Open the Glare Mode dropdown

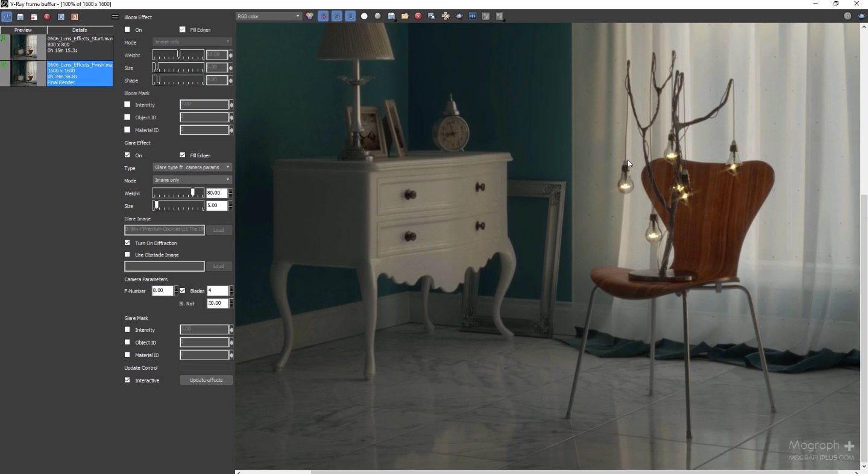click(192, 180)
